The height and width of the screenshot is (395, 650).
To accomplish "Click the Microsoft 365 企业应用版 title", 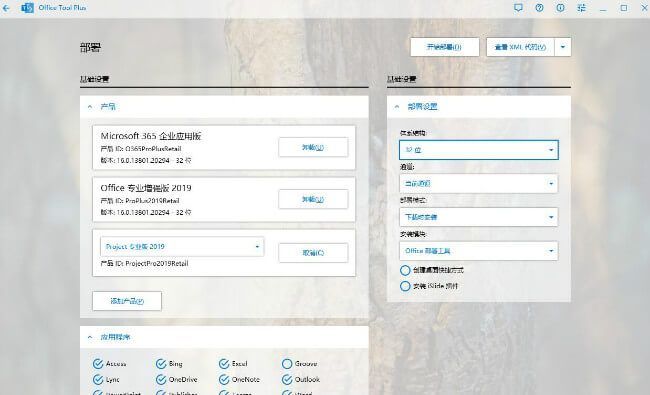I will [x=151, y=136].
